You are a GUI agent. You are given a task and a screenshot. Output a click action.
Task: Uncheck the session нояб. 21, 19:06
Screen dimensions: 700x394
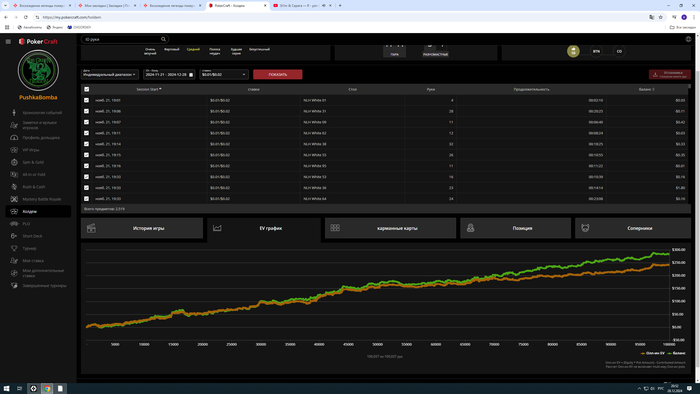pyautogui.click(x=87, y=111)
